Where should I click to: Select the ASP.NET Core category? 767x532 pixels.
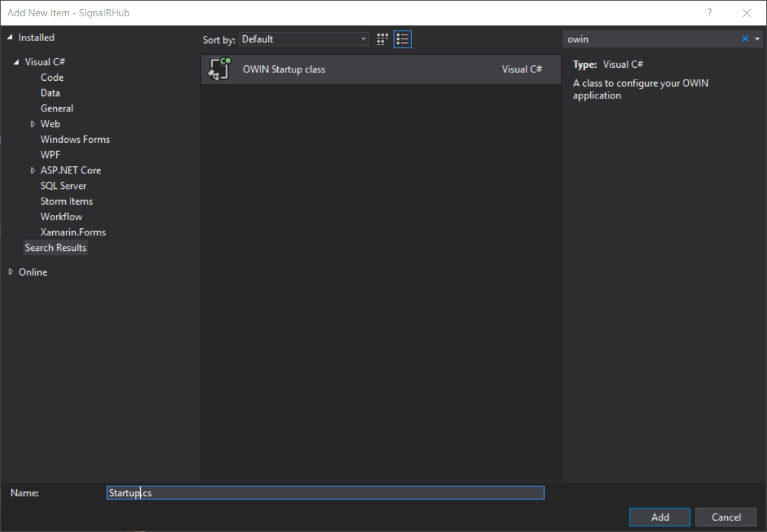pos(70,170)
